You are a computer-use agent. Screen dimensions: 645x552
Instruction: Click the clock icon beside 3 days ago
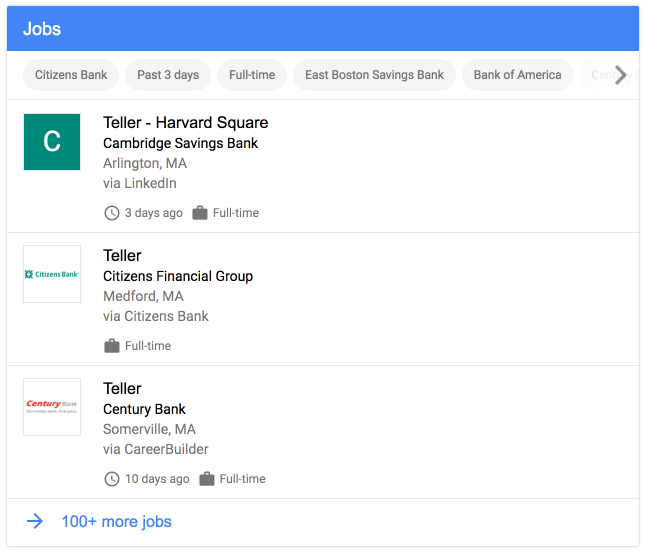tap(111, 213)
